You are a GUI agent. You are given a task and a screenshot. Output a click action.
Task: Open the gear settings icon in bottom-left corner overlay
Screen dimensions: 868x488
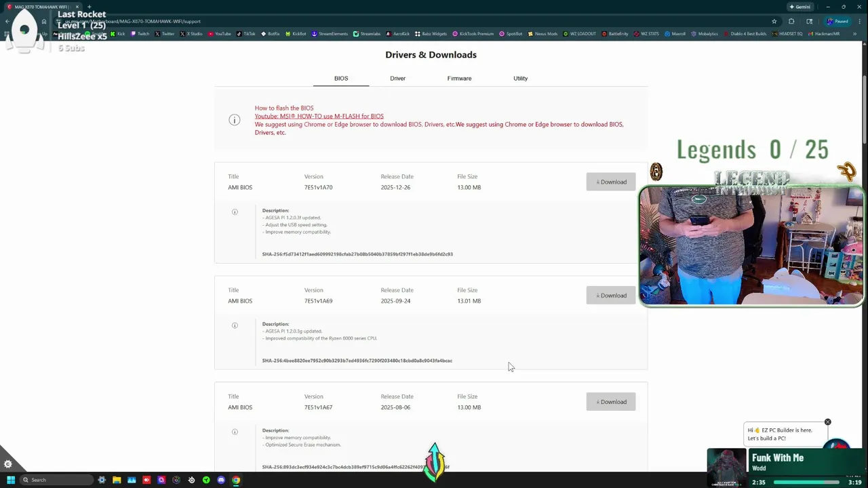click(x=8, y=464)
